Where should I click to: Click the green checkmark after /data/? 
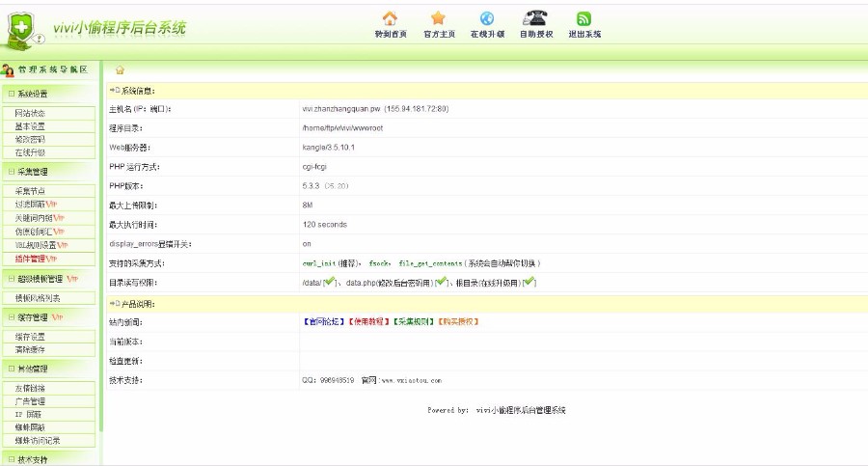(330, 282)
